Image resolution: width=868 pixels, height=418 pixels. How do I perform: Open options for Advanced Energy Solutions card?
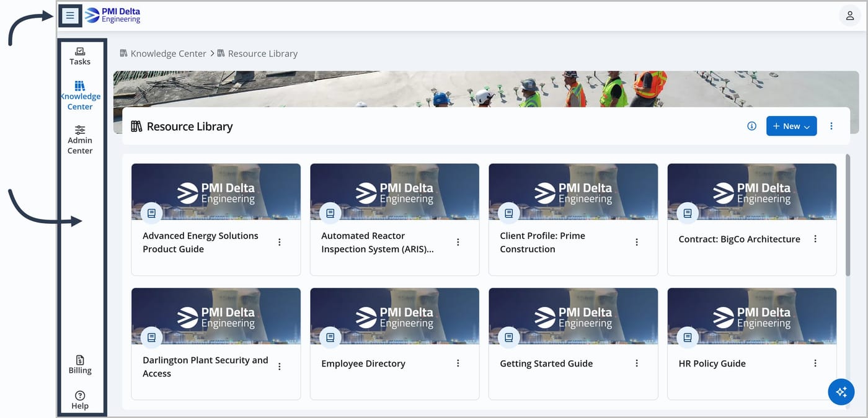(x=280, y=242)
